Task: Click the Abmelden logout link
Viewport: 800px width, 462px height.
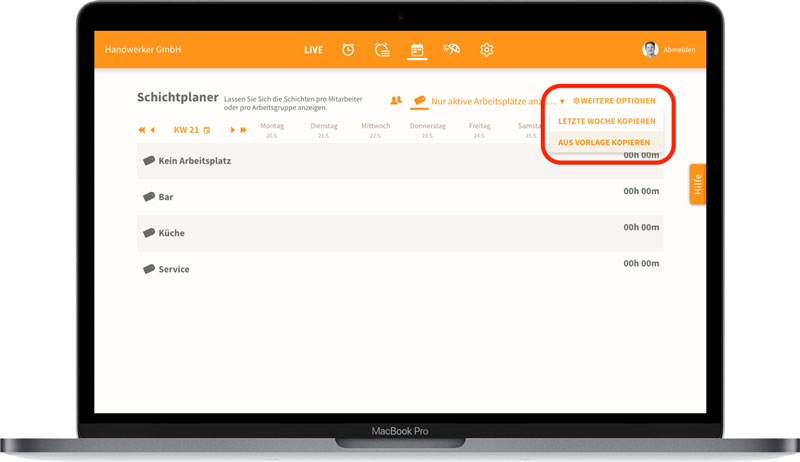Action: pos(679,50)
